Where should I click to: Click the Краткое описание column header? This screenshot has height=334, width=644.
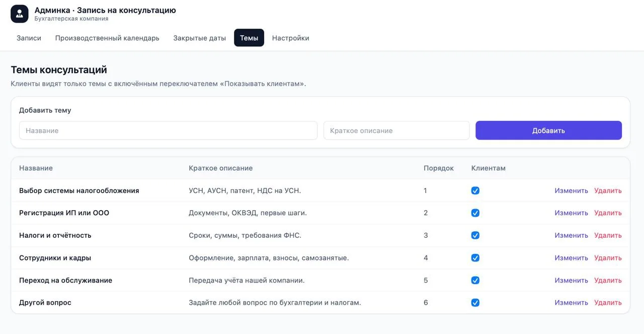click(x=221, y=168)
